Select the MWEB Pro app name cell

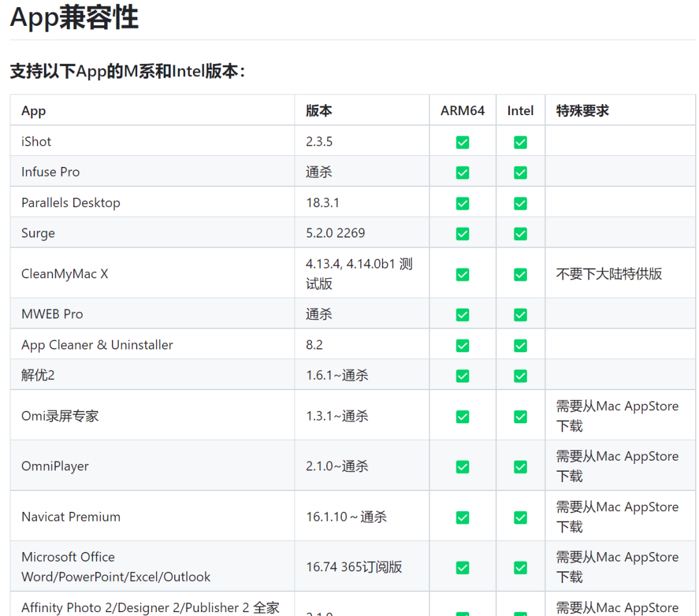pos(152,314)
